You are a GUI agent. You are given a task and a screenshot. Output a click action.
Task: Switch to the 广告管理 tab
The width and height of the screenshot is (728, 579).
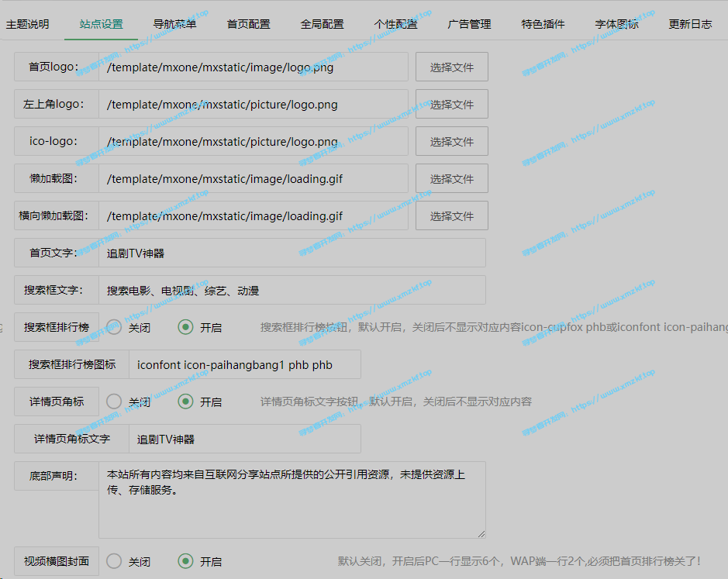click(469, 24)
